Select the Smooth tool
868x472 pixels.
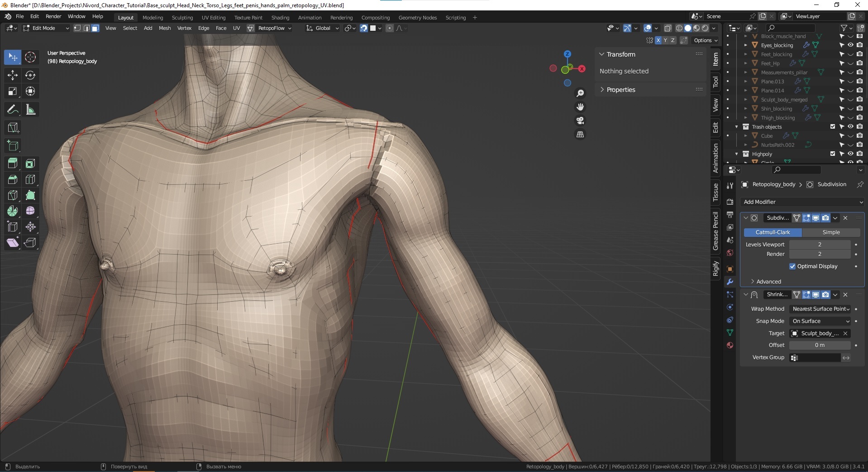(x=30, y=211)
